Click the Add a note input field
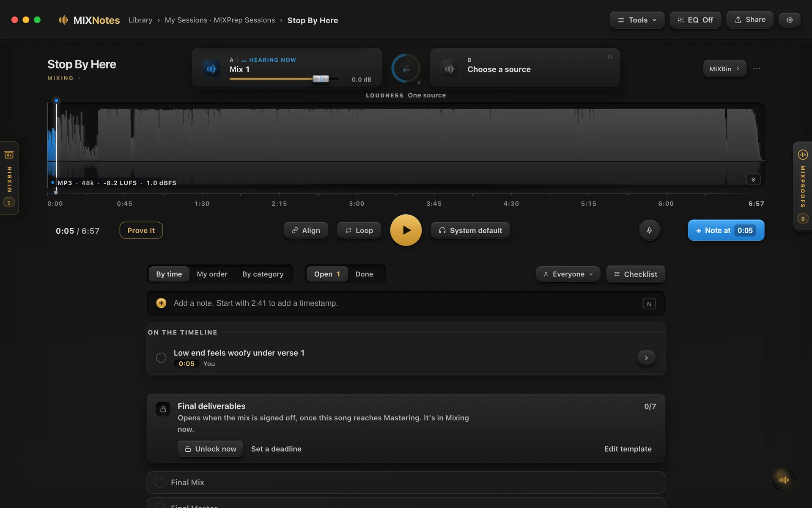The image size is (812, 508). [x=406, y=303]
